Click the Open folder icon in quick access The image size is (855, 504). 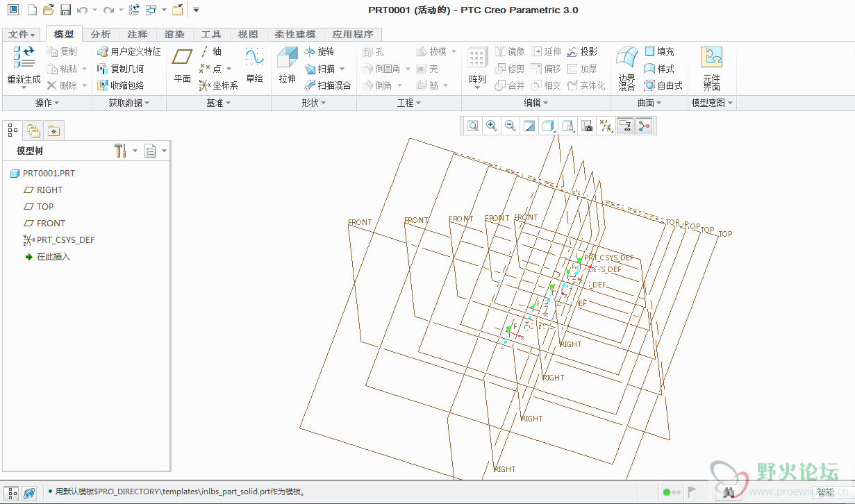48,10
